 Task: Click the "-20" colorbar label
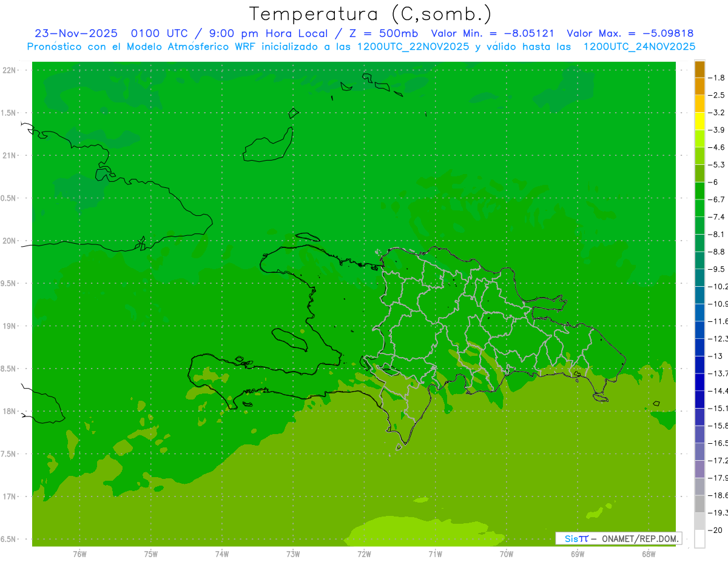coord(715,530)
